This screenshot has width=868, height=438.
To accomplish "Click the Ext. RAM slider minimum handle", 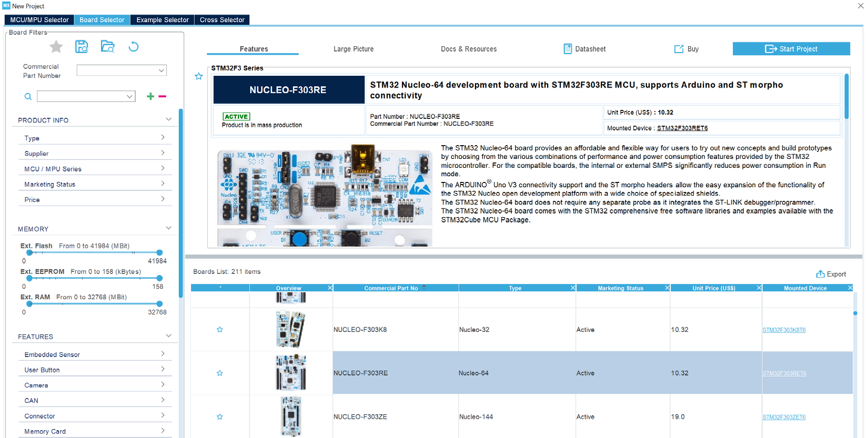I will [x=29, y=304].
